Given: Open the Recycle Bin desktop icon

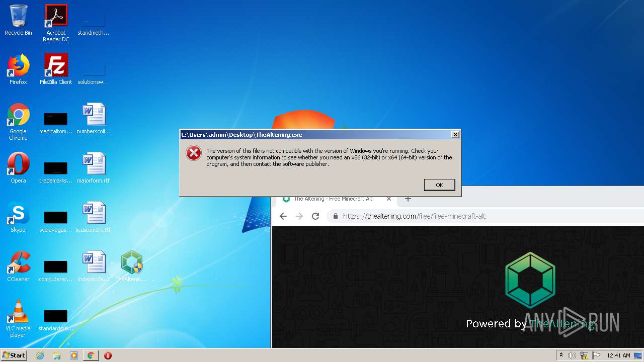Looking at the screenshot, I should 18,20.
